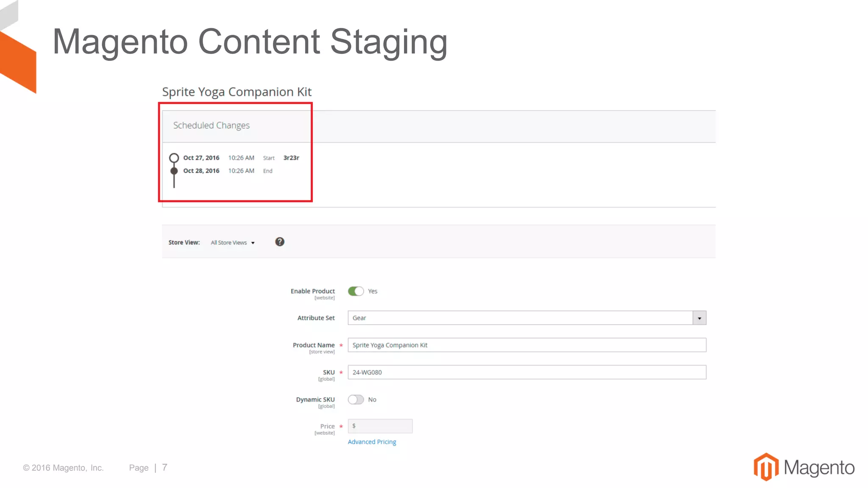Click the hollow start marker on timeline

[x=174, y=158]
